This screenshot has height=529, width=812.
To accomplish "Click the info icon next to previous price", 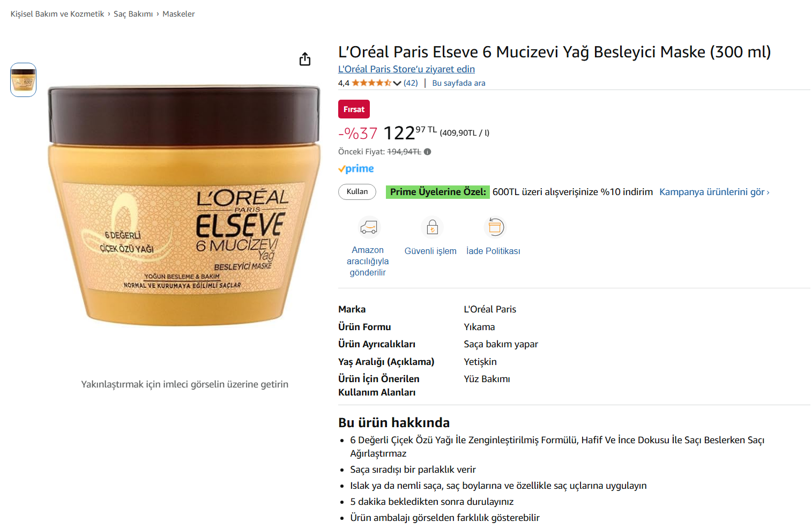I will click(428, 152).
